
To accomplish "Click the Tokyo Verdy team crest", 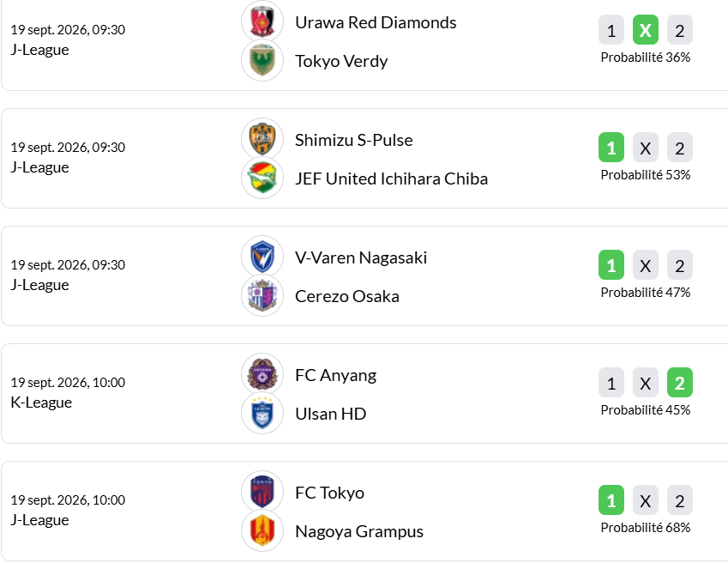I will point(262,60).
